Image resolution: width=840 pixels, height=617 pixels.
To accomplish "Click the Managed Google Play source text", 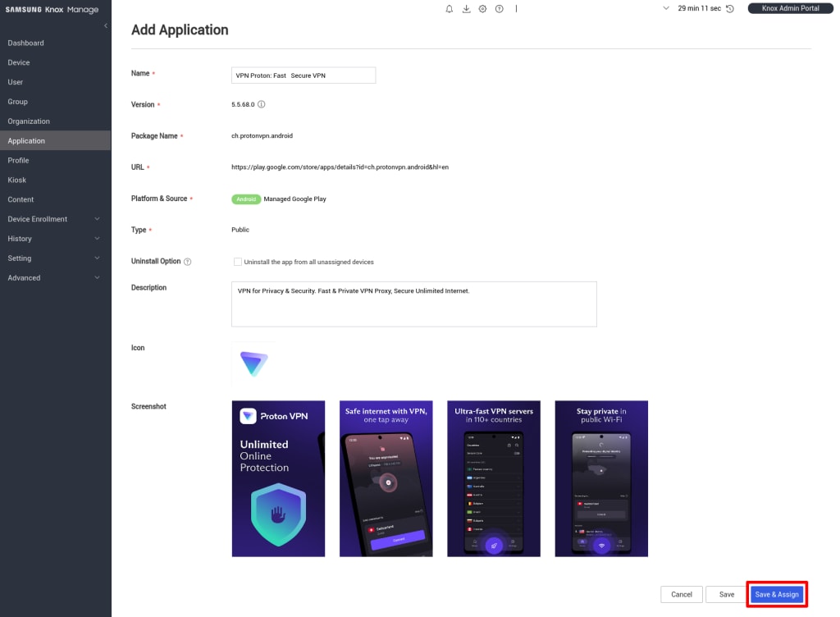I will (294, 199).
